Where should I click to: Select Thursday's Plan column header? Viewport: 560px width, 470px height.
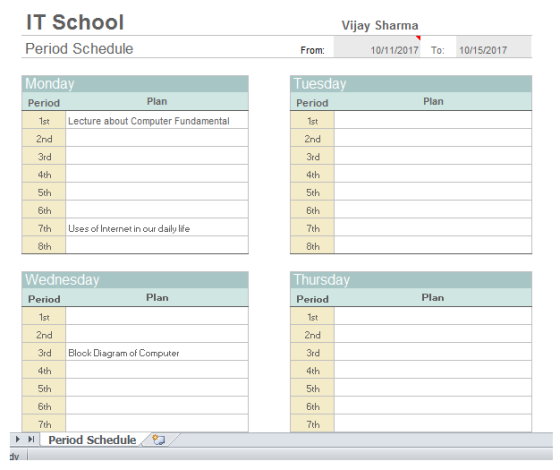pyautogui.click(x=433, y=298)
